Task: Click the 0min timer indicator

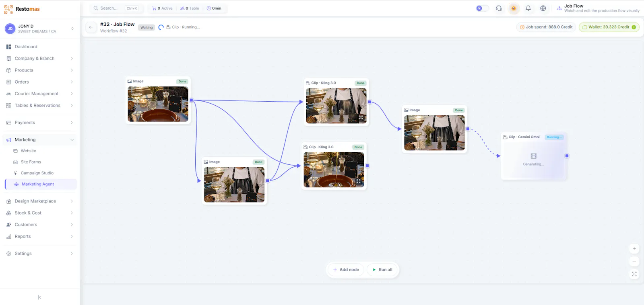Action: tap(214, 8)
